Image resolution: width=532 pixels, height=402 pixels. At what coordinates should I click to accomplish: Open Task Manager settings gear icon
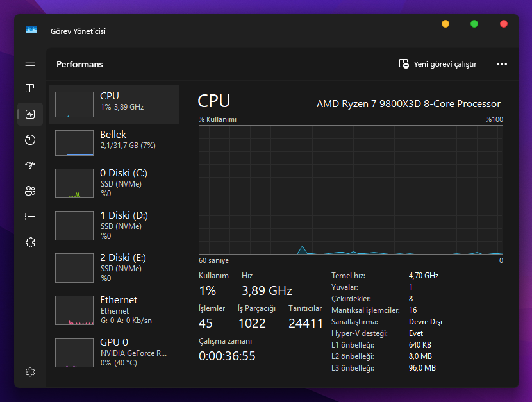30,372
